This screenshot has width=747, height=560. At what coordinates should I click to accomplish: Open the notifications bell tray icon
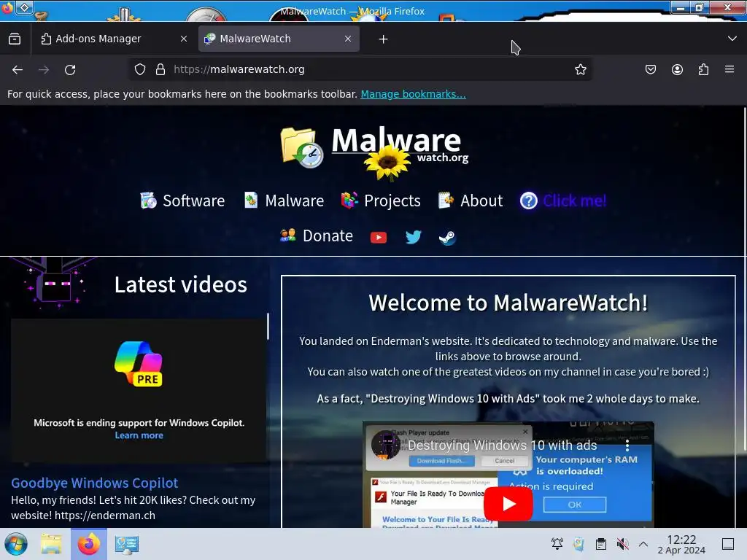click(557, 544)
